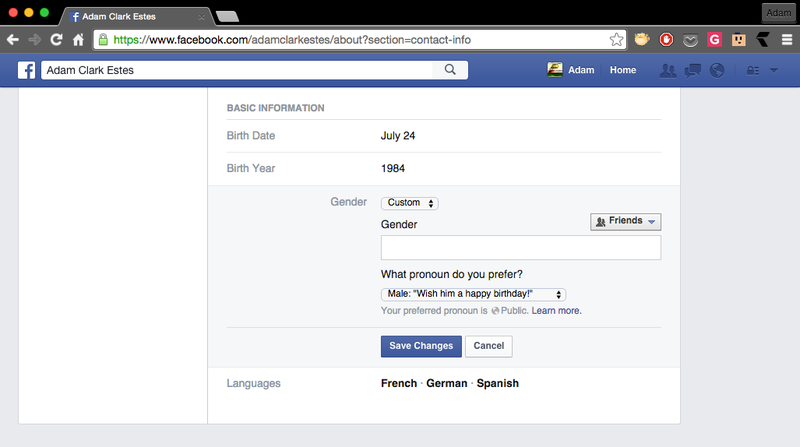Open the browser home page icon
Image resolution: width=800 pixels, height=447 pixels.
78,40
